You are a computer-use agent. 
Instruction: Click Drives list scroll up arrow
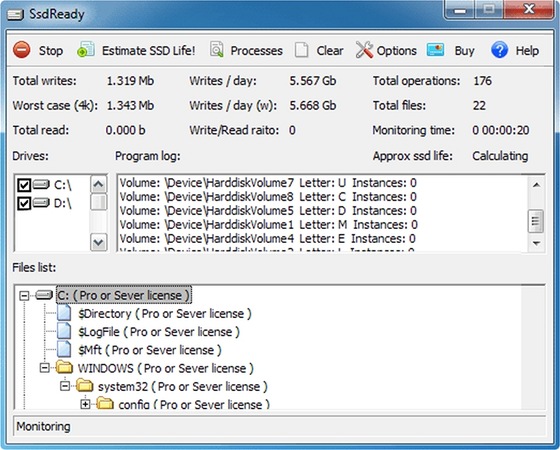[99, 185]
